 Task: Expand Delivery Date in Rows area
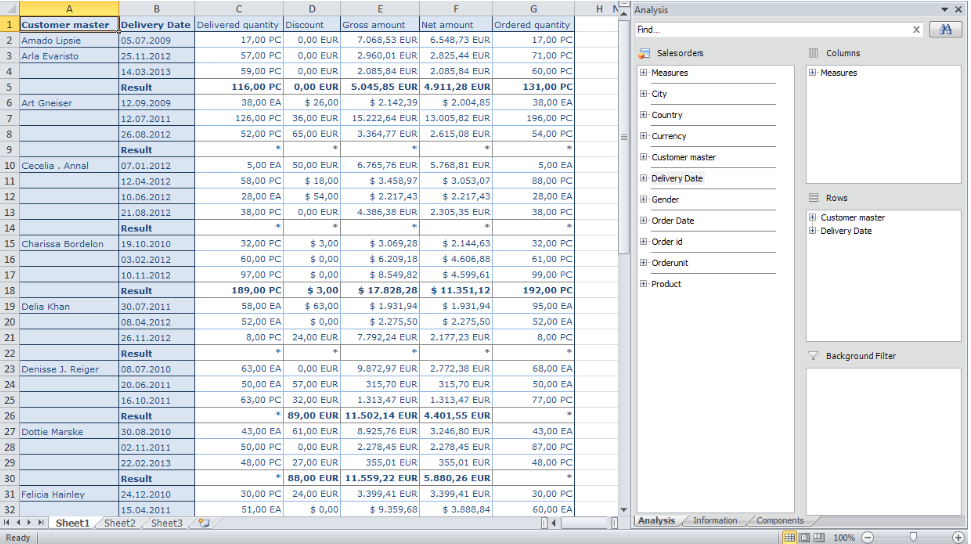pyautogui.click(x=812, y=230)
